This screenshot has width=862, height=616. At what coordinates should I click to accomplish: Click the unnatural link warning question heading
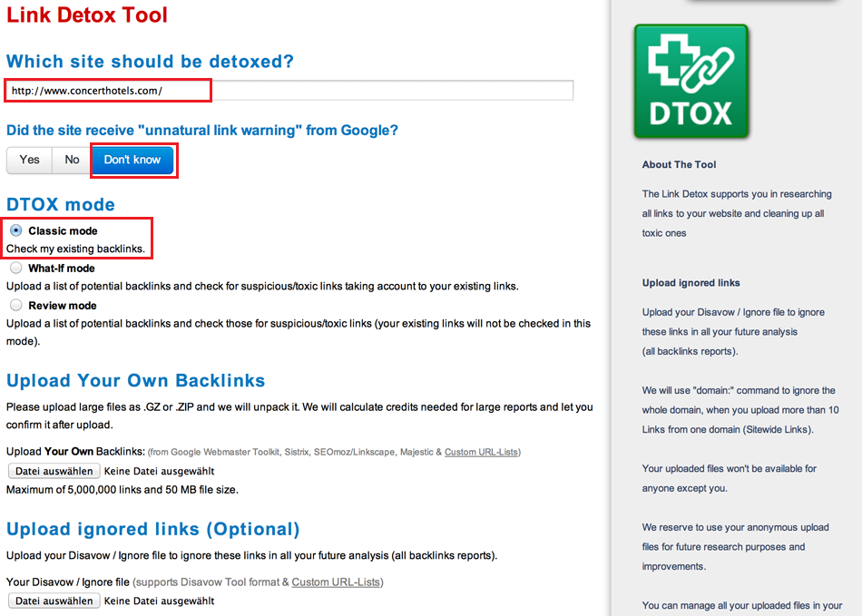click(x=201, y=131)
